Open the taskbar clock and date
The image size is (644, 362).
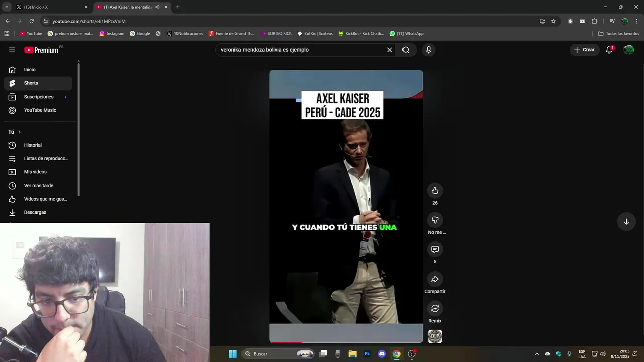pyautogui.click(x=621, y=354)
